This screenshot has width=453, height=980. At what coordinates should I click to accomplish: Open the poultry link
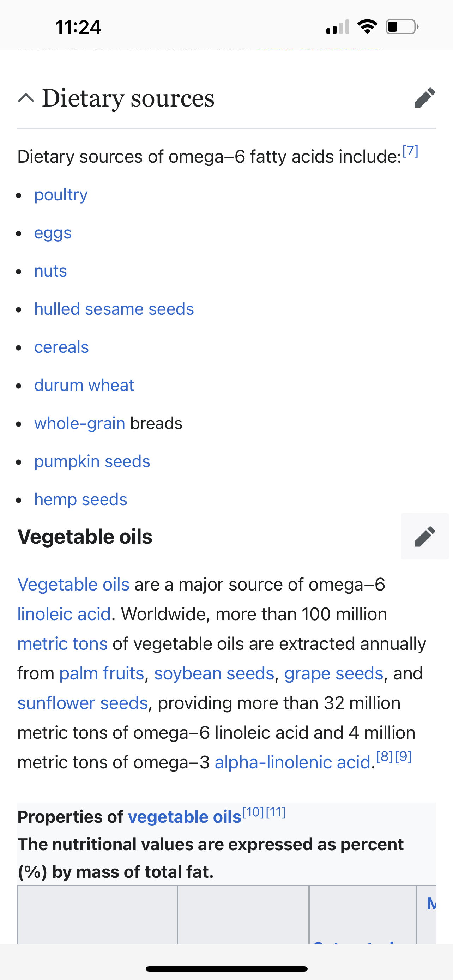61,195
